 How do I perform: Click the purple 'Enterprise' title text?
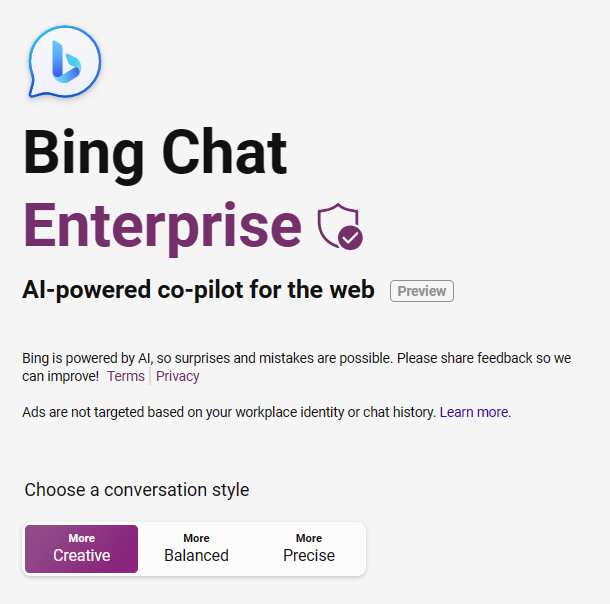coord(162,226)
